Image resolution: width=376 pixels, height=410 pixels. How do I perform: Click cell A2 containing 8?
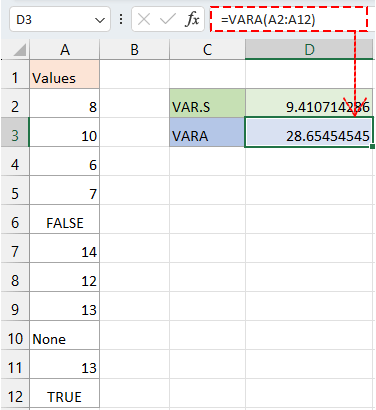coord(65,103)
